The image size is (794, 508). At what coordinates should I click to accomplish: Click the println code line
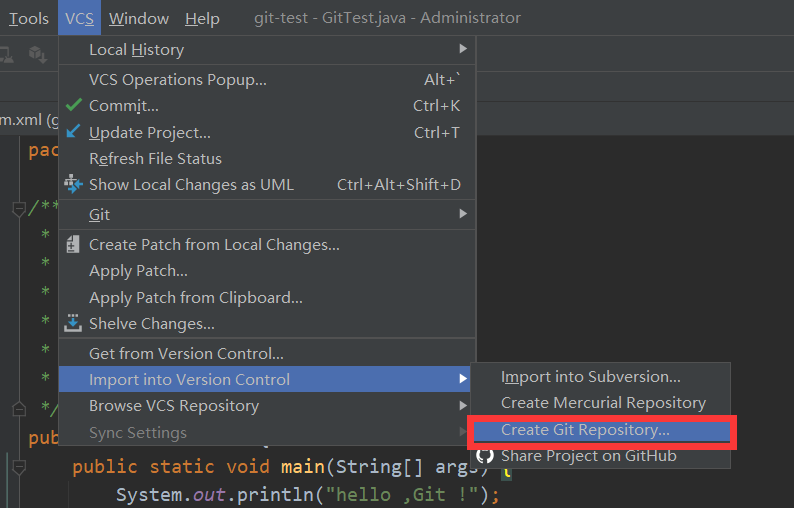point(308,495)
